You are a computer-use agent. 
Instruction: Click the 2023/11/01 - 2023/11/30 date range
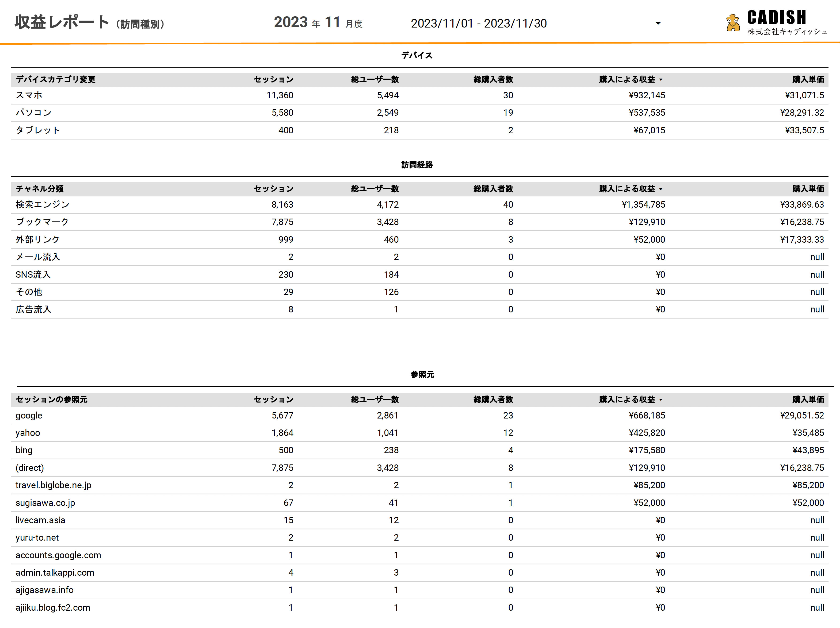(479, 24)
